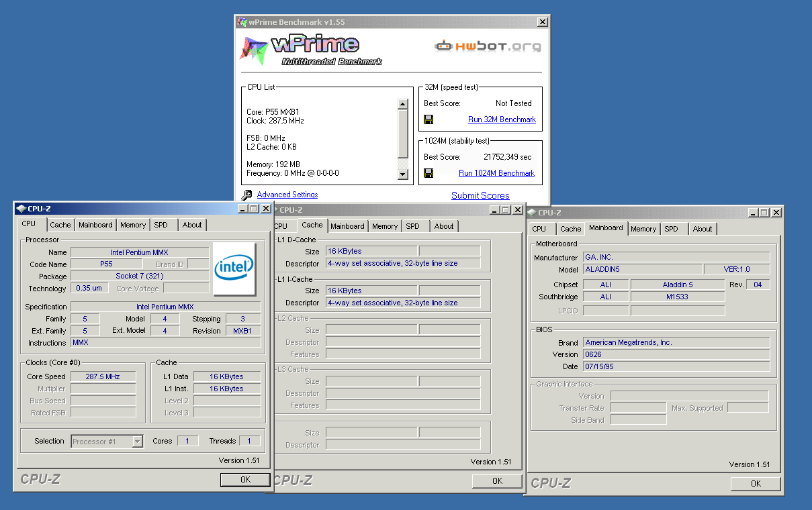
Task: Open Memory tab in right CPU-Z window
Action: tap(643, 229)
